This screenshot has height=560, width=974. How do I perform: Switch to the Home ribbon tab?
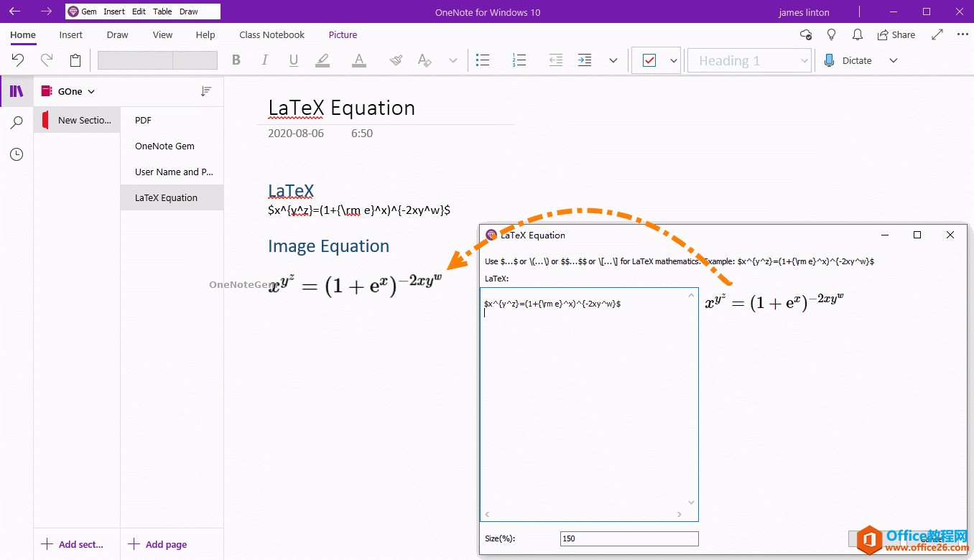click(23, 34)
